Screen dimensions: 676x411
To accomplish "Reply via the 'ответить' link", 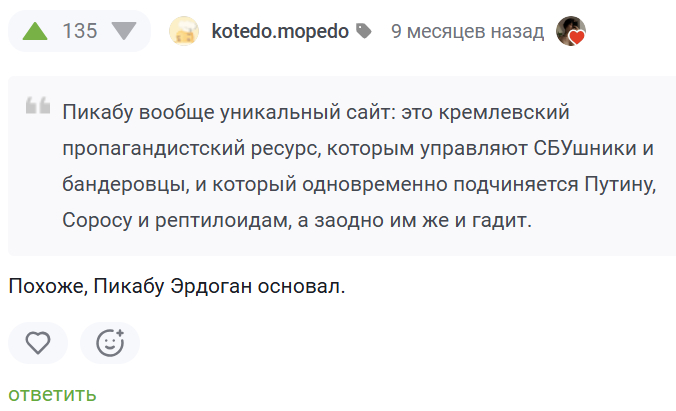I will click(x=52, y=394).
